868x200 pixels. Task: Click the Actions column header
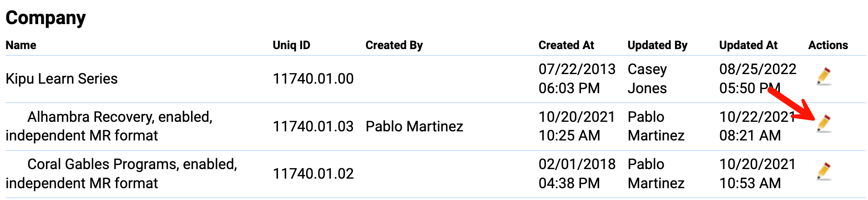point(828,45)
